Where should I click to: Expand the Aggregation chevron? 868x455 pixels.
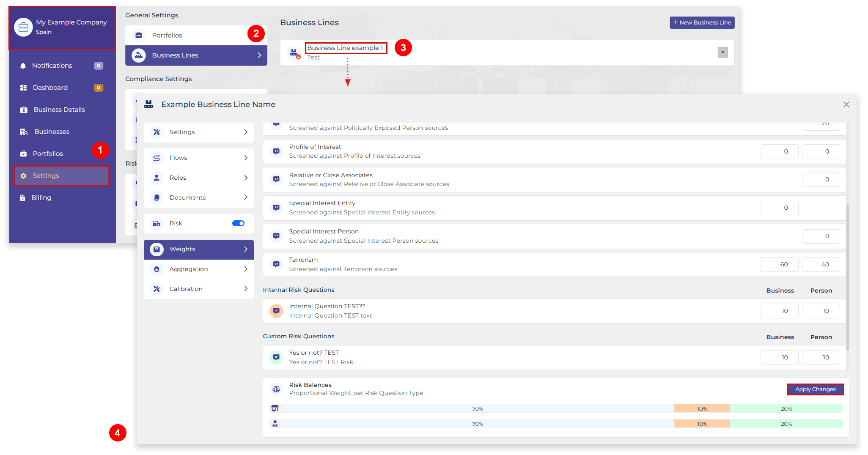[246, 269]
